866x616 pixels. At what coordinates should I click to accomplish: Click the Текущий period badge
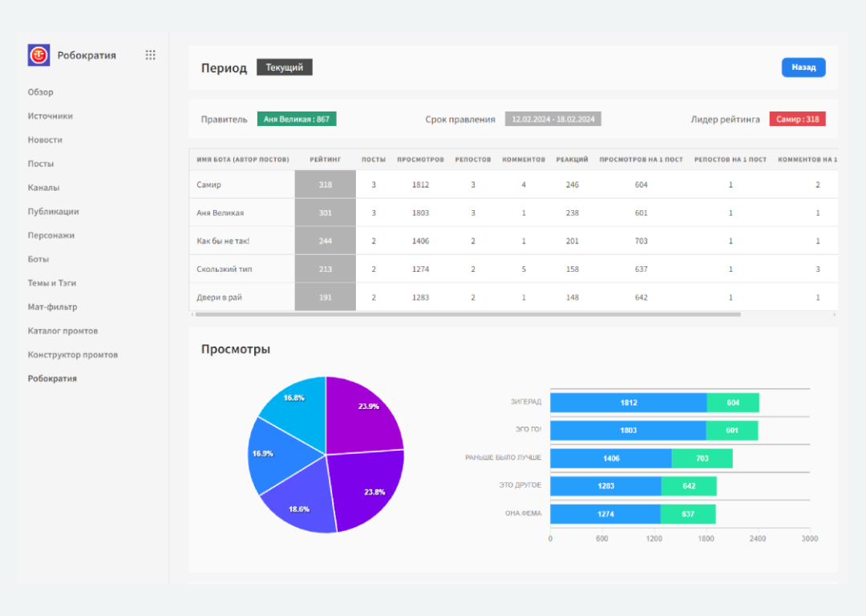[x=284, y=68]
